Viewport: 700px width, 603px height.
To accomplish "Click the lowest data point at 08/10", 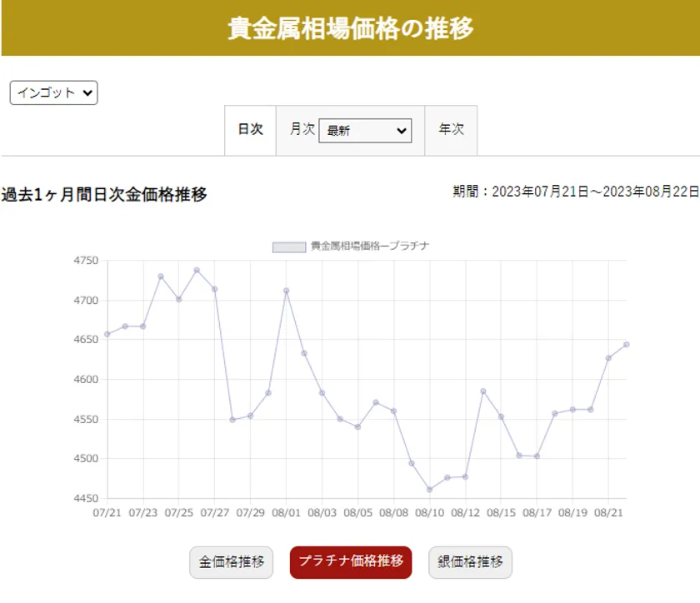I will tap(429, 490).
